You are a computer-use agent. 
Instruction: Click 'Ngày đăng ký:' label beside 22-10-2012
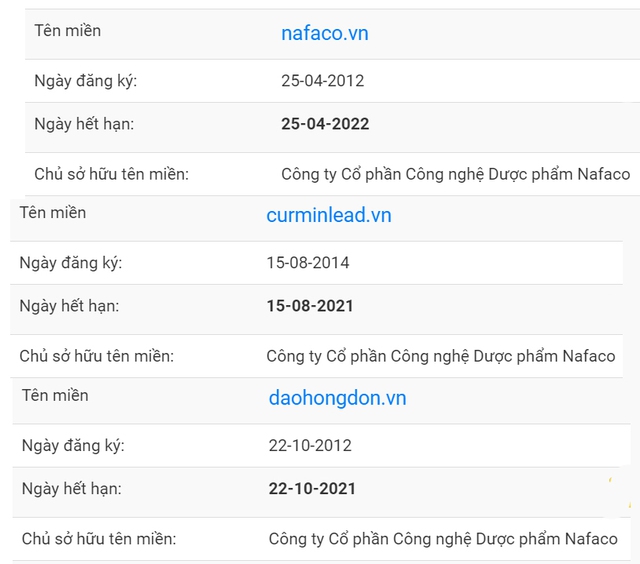(x=73, y=446)
